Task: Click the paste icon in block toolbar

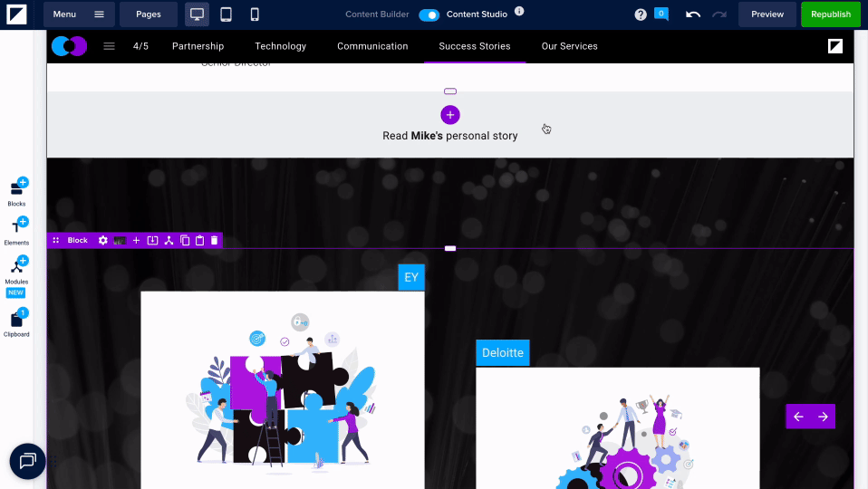Action: (x=199, y=240)
